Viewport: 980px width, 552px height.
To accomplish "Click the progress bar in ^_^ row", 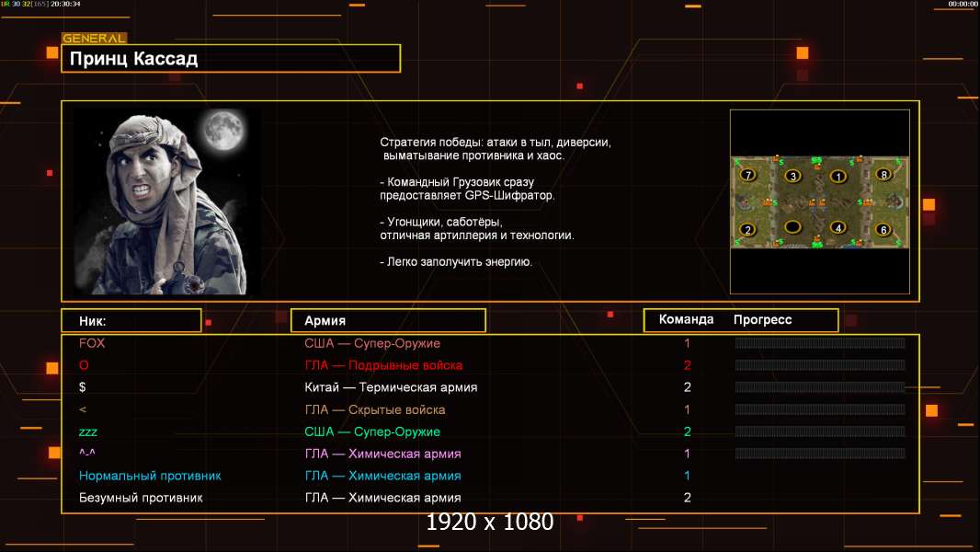I will pos(820,454).
